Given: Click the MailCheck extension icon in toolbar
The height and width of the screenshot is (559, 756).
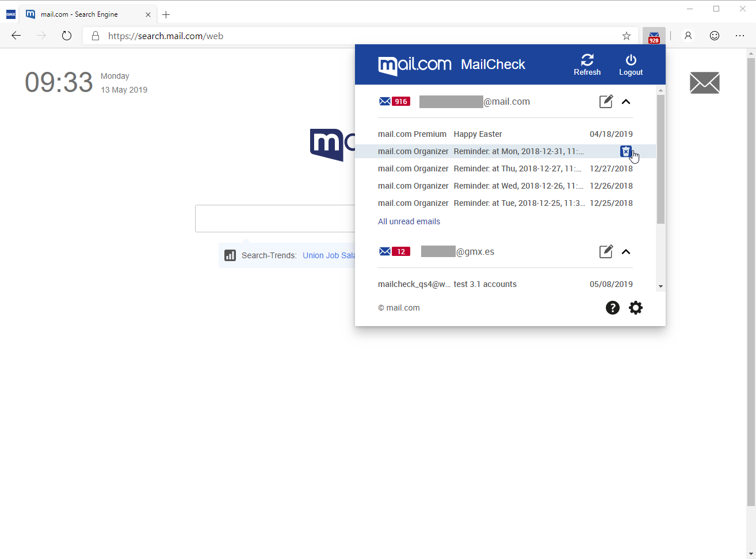Looking at the screenshot, I should 654,36.
